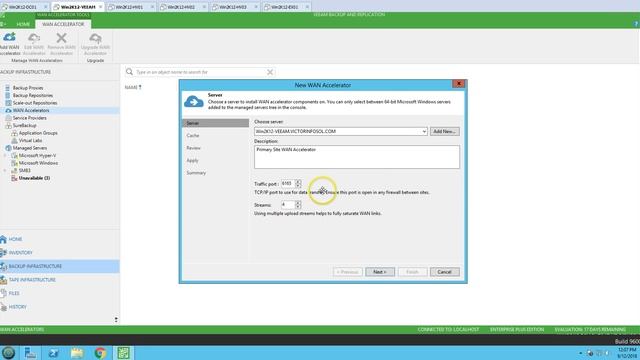Open the INVENTORY view in navigation pane

[x=60, y=253]
